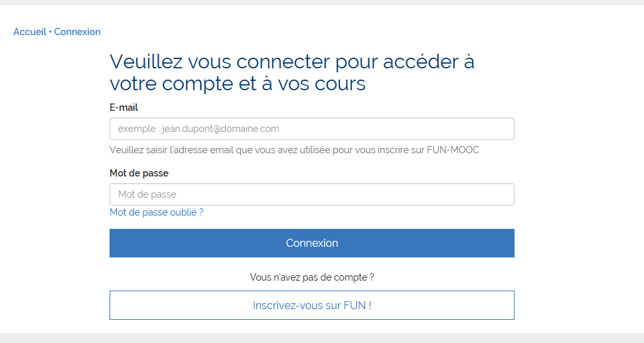The height and width of the screenshot is (343, 644).
Task: Recover a forgotten password via the link
Action: [x=156, y=212]
